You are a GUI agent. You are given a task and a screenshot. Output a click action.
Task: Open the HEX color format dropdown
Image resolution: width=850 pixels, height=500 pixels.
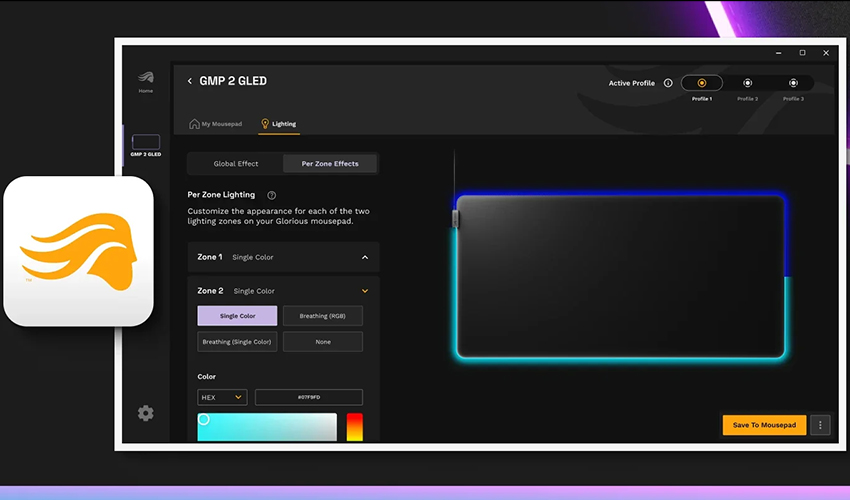click(x=222, y=398)
